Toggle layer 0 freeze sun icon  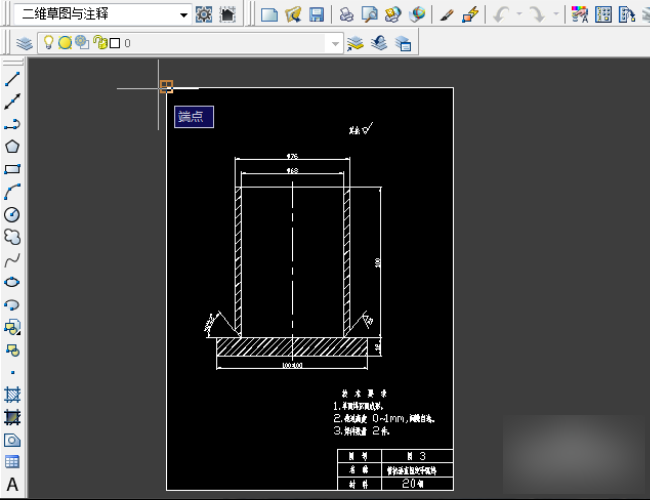click(65, 42)
